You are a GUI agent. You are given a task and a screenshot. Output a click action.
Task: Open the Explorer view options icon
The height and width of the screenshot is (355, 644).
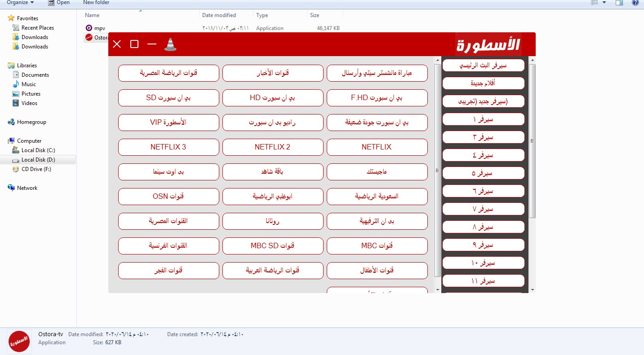[x=595, y=3]
